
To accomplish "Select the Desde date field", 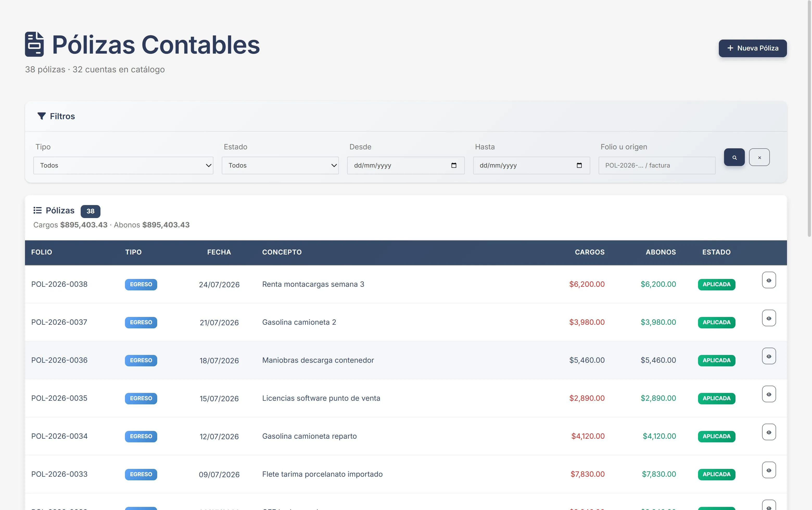I will click(406, 165).
